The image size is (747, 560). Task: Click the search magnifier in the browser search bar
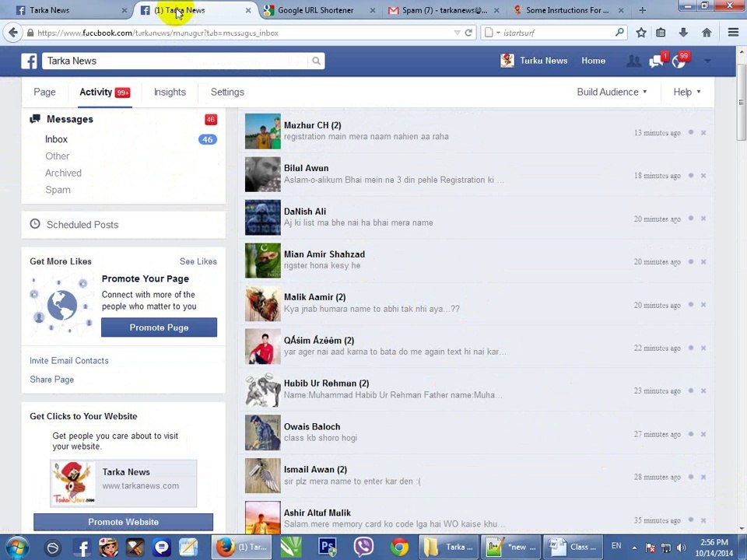pyautogui.click(x=619, y=33)
